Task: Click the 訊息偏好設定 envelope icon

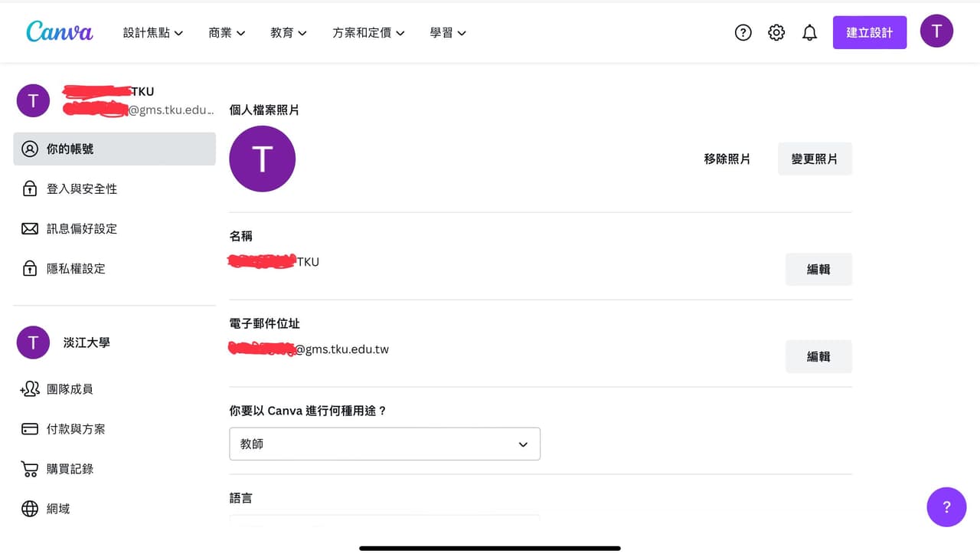Action: click(30, 228)
